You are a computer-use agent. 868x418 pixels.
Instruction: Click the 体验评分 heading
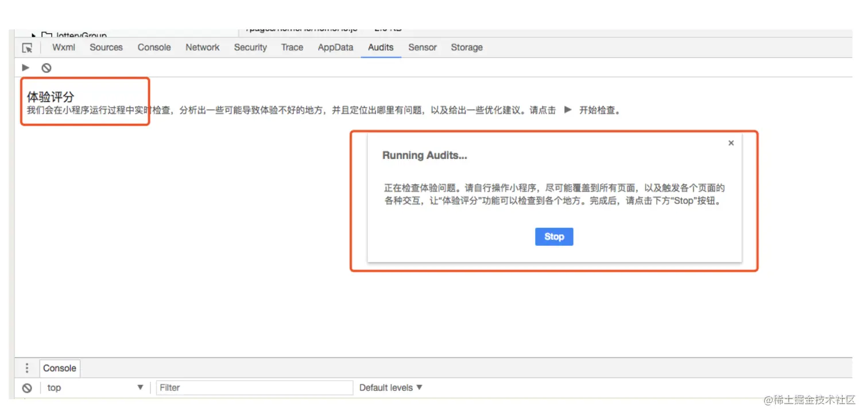pyautogui.click(x=51, y=97)
